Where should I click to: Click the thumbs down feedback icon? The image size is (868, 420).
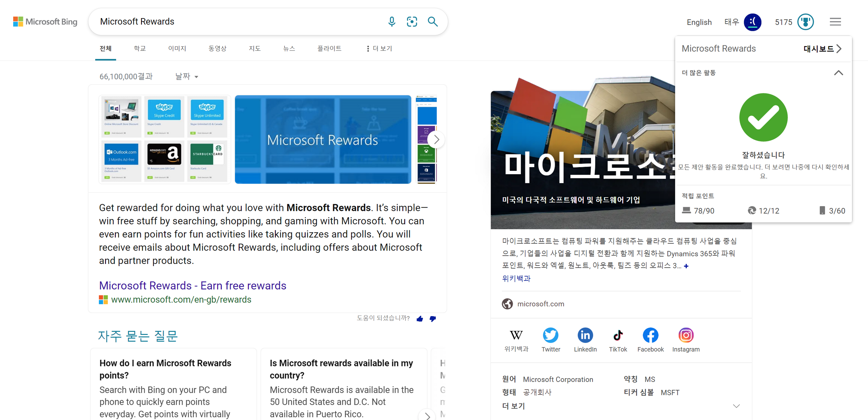pyautogui.click(x=433, y=319)
